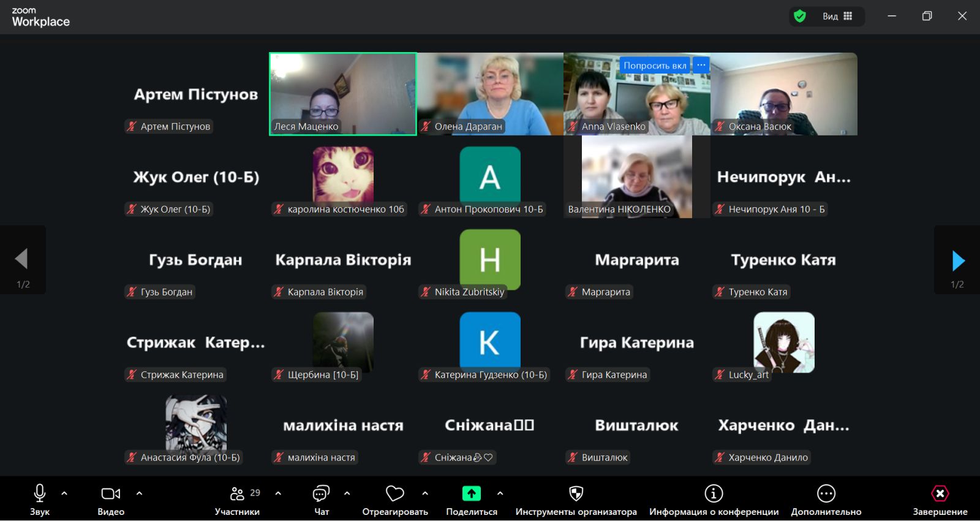Screen dimensions: 980x521
Task: Click muted mic icon beside Харченко Данило label
Action: [720, 457]
